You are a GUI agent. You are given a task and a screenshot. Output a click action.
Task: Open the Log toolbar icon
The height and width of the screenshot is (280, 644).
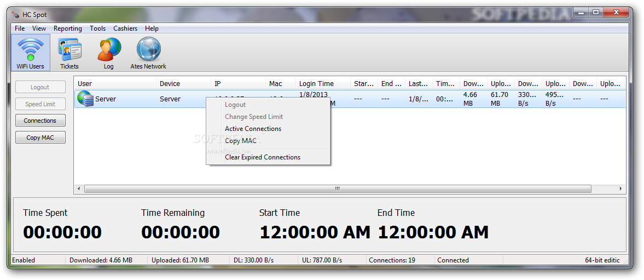pos(109,53)
